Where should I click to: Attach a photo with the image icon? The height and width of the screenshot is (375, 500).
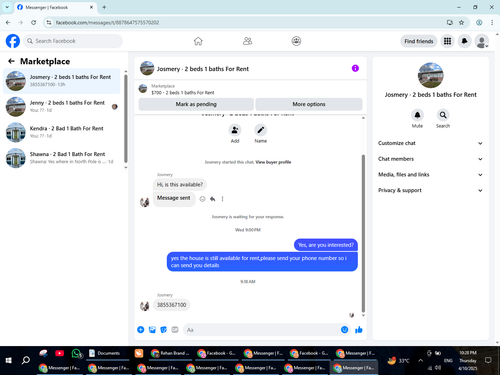click(152, 330)
